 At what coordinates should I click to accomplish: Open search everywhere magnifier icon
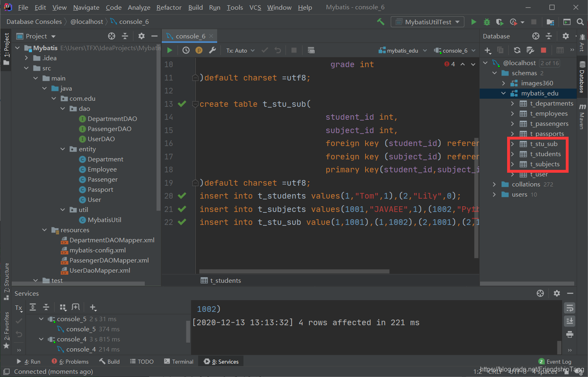click(x=580, y=22)
